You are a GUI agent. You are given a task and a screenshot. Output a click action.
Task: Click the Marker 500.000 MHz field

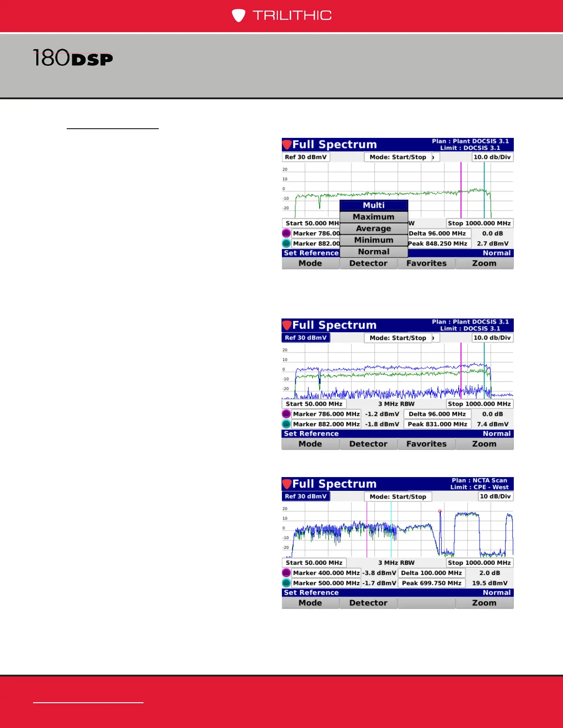(327, 583)
